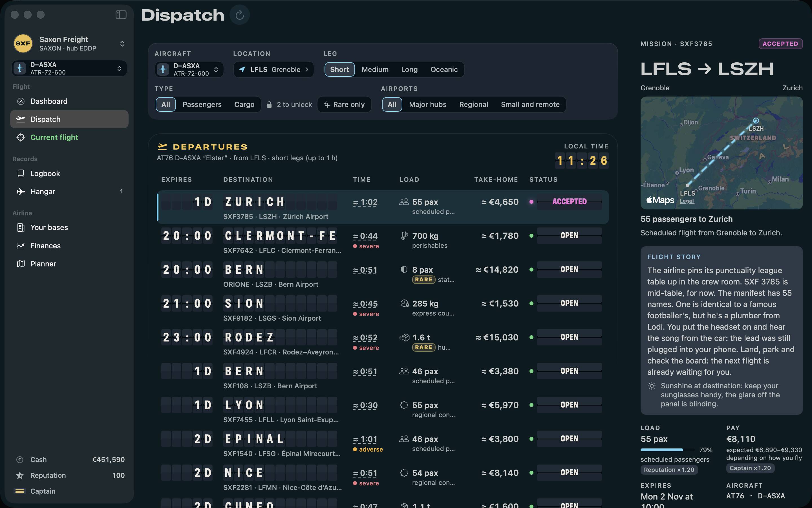812x508 pixels.
Task: Click the departures plane icon in board header
Action: [162, 147]
